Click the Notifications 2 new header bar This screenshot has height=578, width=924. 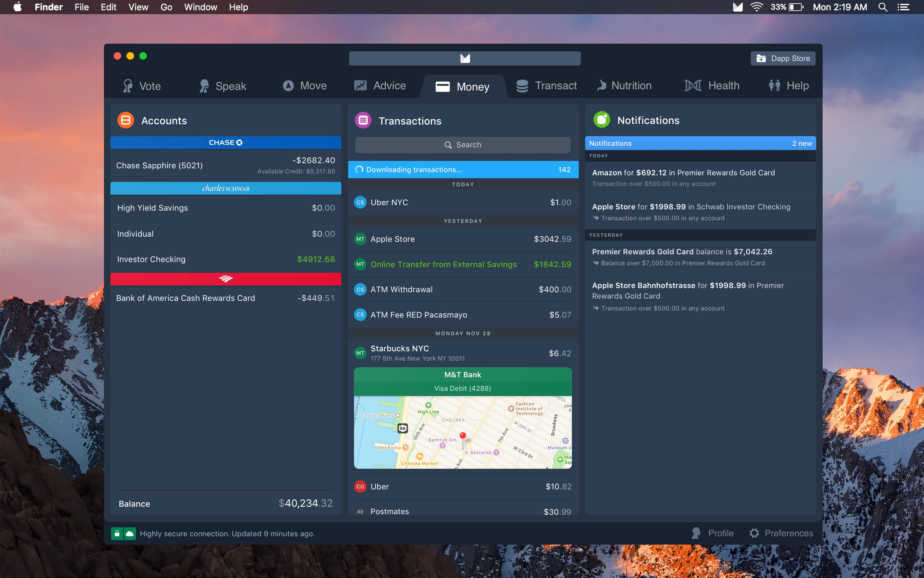point(700,143)
